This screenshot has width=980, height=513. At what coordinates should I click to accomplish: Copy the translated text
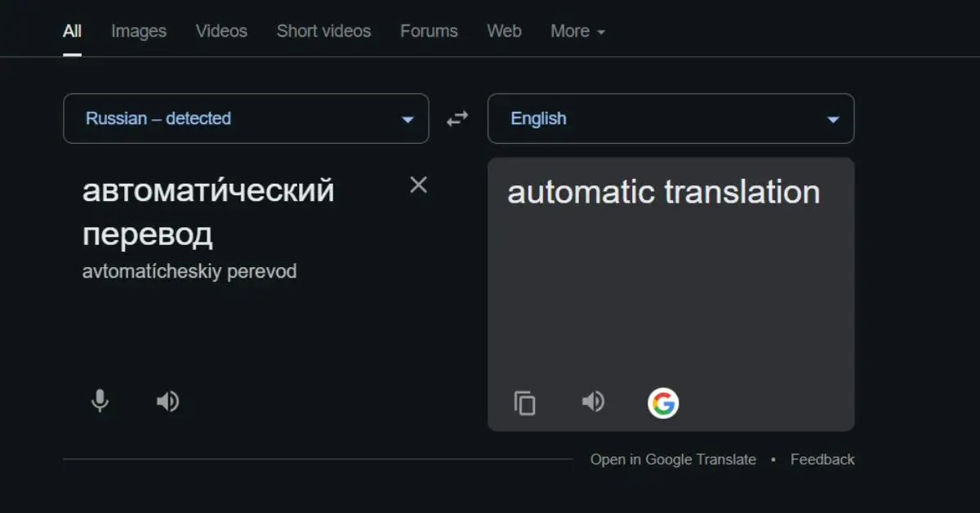[525, 402]
